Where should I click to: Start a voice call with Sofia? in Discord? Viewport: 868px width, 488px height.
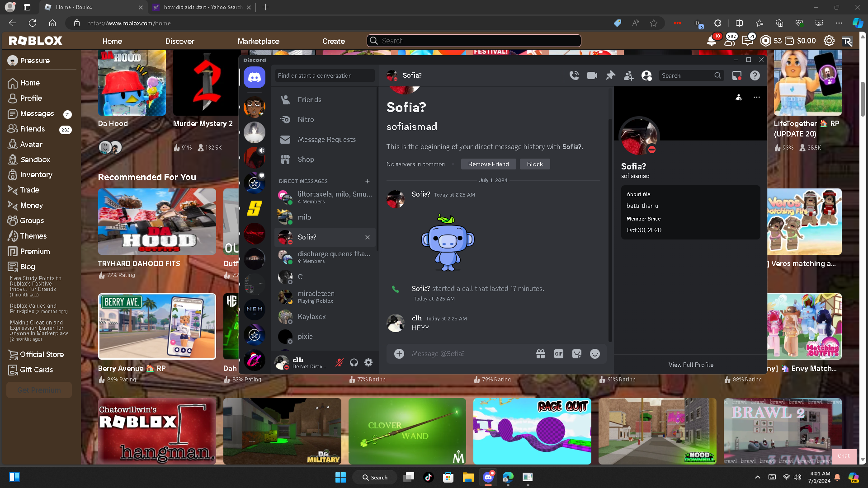574,75
